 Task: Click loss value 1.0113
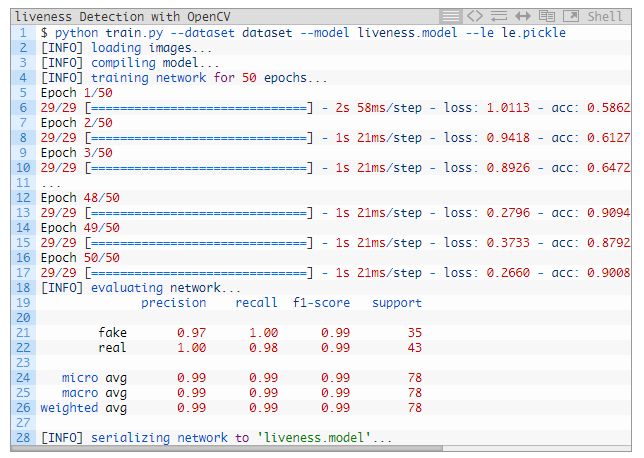(508, 108)
